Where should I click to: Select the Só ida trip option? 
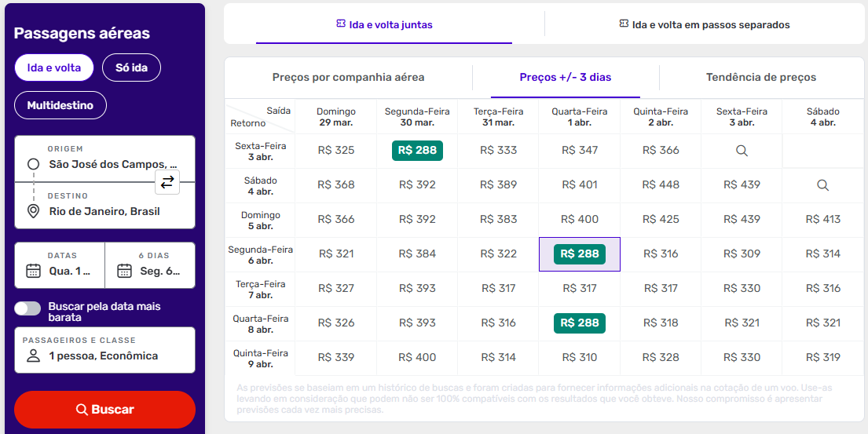point(131,67)
